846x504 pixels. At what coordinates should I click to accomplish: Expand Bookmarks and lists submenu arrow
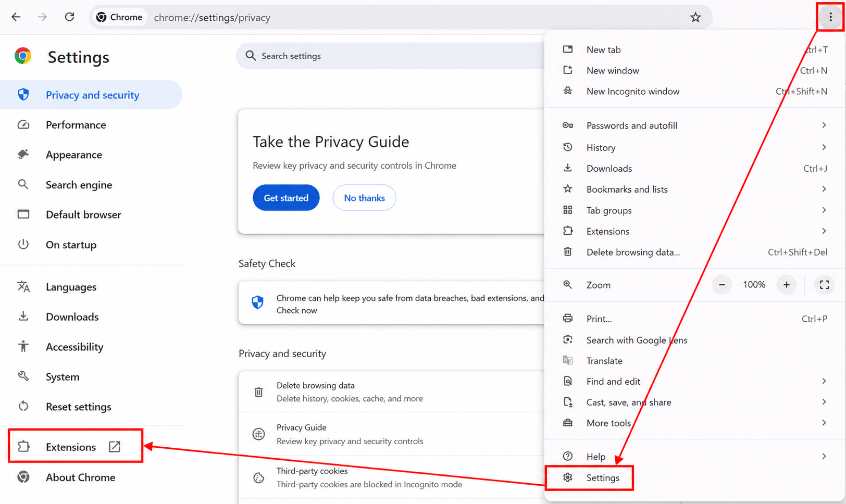[x=824, y=189]
